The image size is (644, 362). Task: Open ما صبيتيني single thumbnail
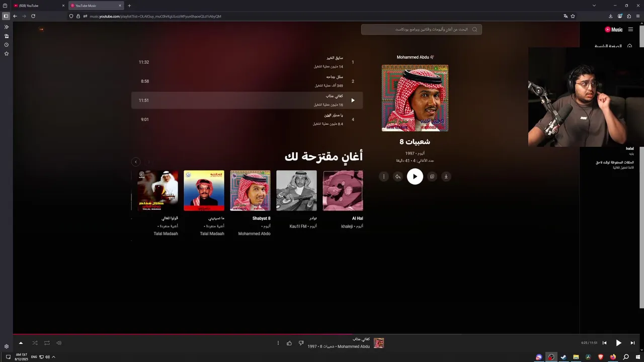click(204, 191)
